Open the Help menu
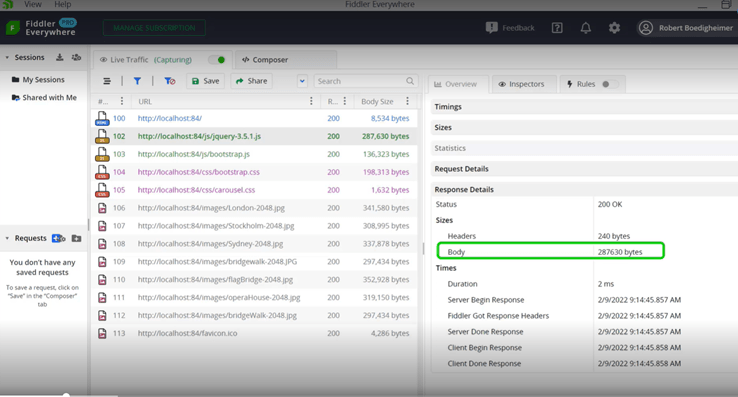Image resolution: width=738 pixels, height=397 pixels. (63, 4)
